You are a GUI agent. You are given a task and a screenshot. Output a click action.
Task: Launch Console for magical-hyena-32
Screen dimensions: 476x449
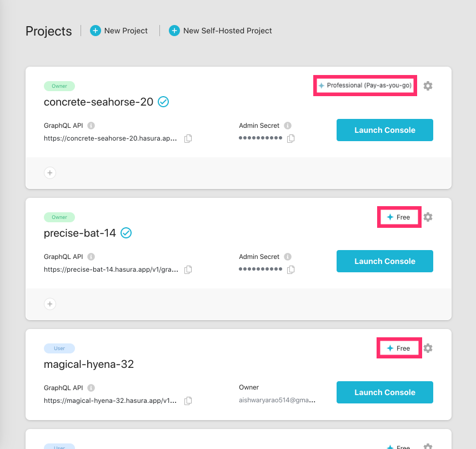coord(384,392)
